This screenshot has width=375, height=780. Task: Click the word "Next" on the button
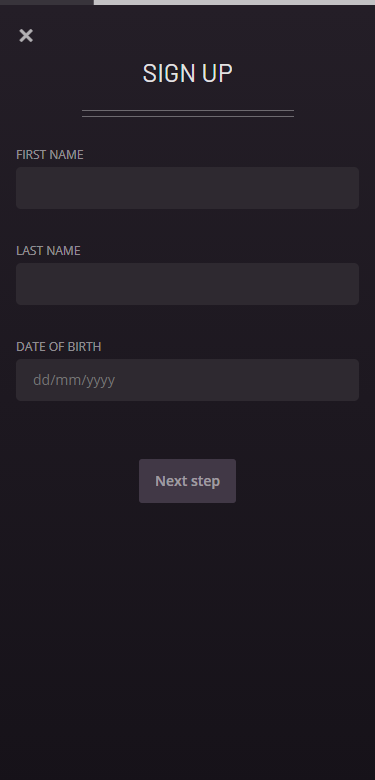[172, 481]
